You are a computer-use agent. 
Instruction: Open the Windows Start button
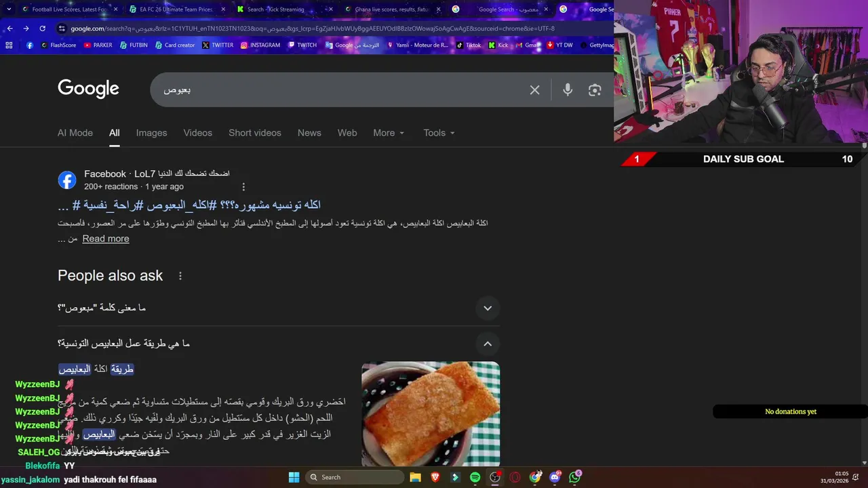(294, 477)
